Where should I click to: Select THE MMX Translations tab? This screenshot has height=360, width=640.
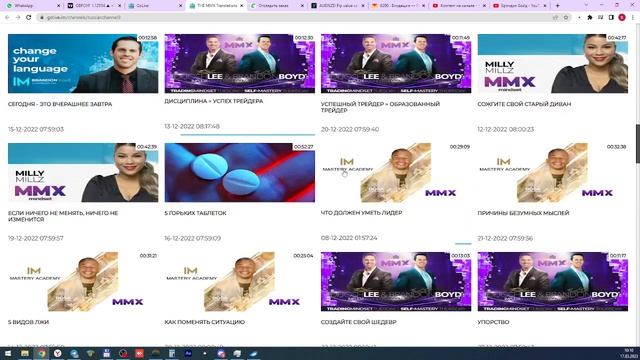point(216,6)
